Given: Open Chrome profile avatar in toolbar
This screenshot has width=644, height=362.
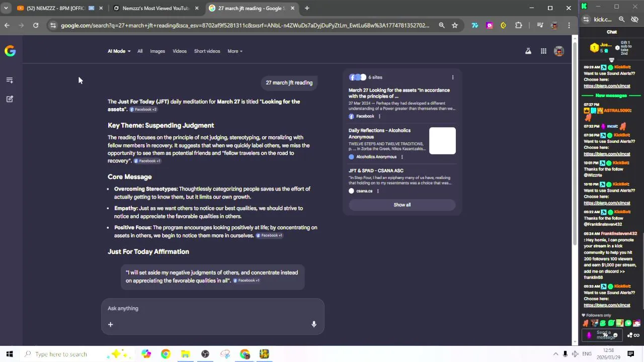Looking at the screenshot, I should [554, 25].
